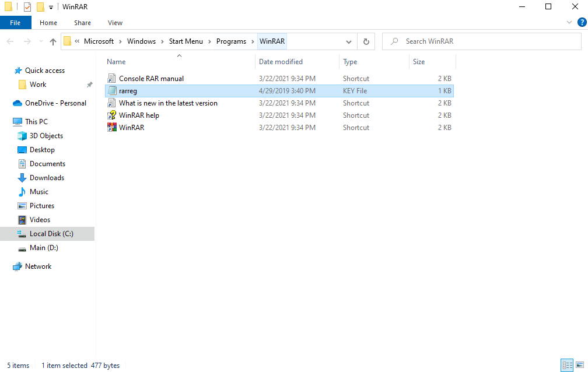Image resolution: width=588 pixels, height=372 pixels.
Task: Click the pin icon next to Work
Action: pyautogui.click(x=90, y=85)
